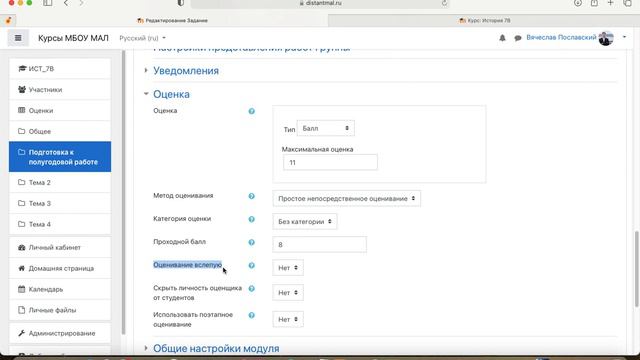Screen dimensions: 640x360
Task: Open the user menu arrow beside avatar
Action: tap(624, 37)
